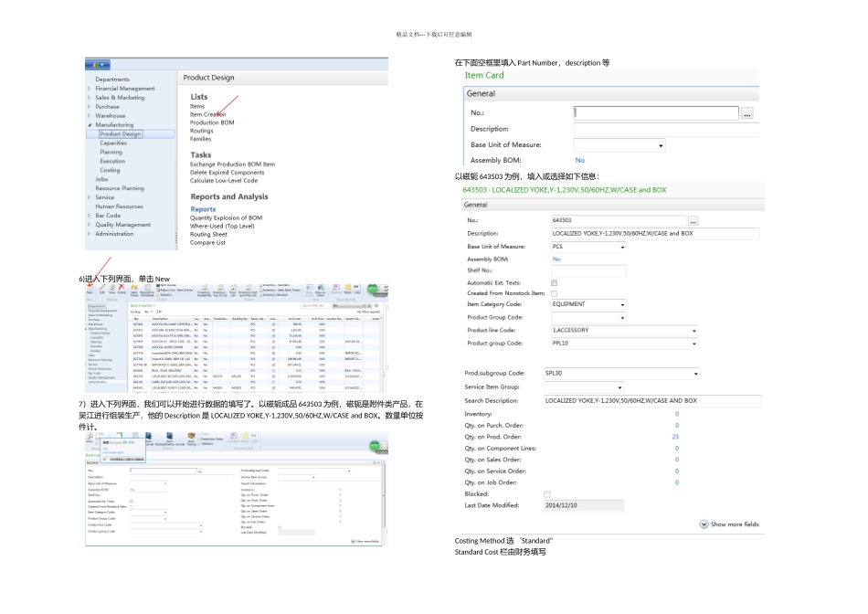Open Prod.subgroup Code SPL30 dropdown
The width and height of the screenshot is (868, 614).
pyautogui.click(x=696, y=374)
